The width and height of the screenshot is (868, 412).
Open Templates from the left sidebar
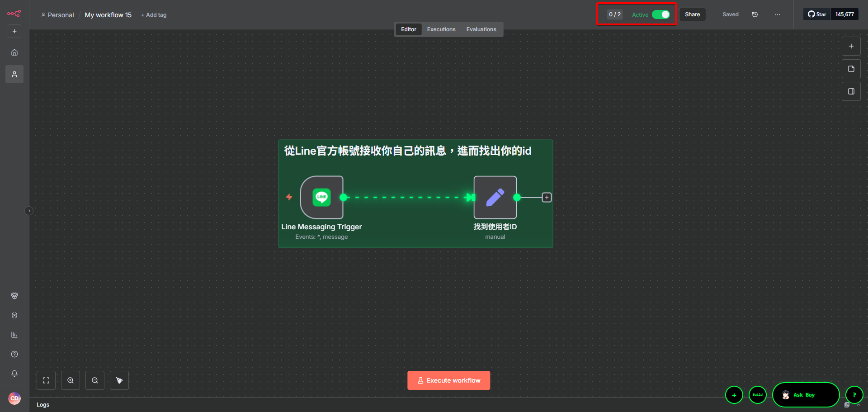(x=14, y=295)
